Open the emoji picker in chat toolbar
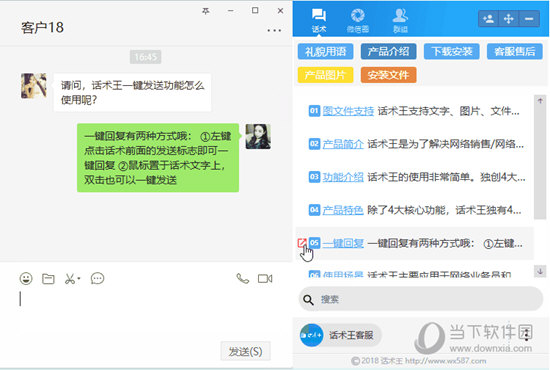The image size is (550, 370). point(26,279)
